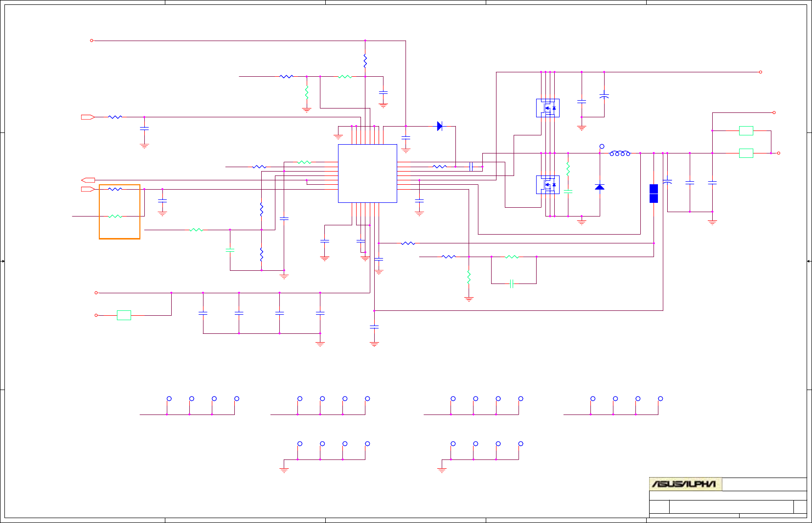
Task: Select the green box part at lower left
Action: tap(124, 315)
